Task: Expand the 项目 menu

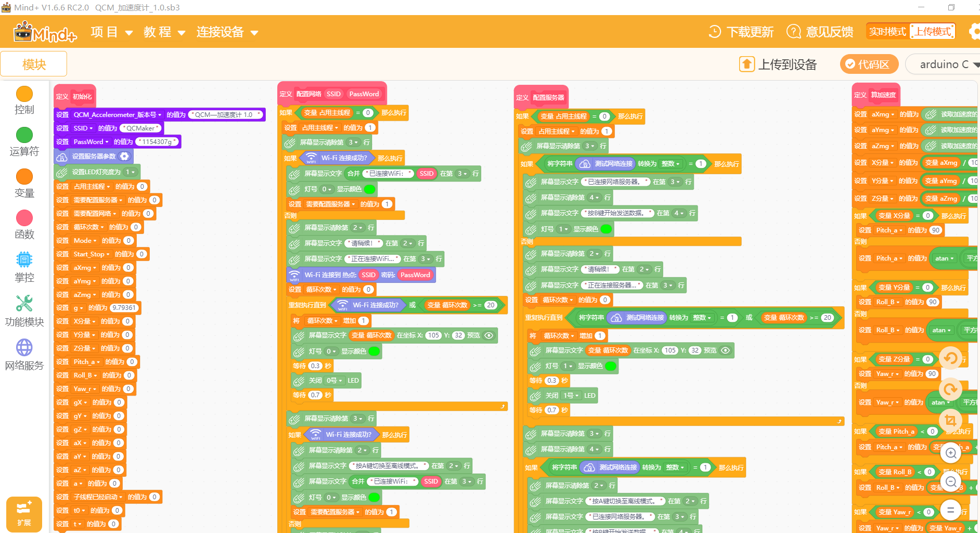Action: [x=111, y=32]
